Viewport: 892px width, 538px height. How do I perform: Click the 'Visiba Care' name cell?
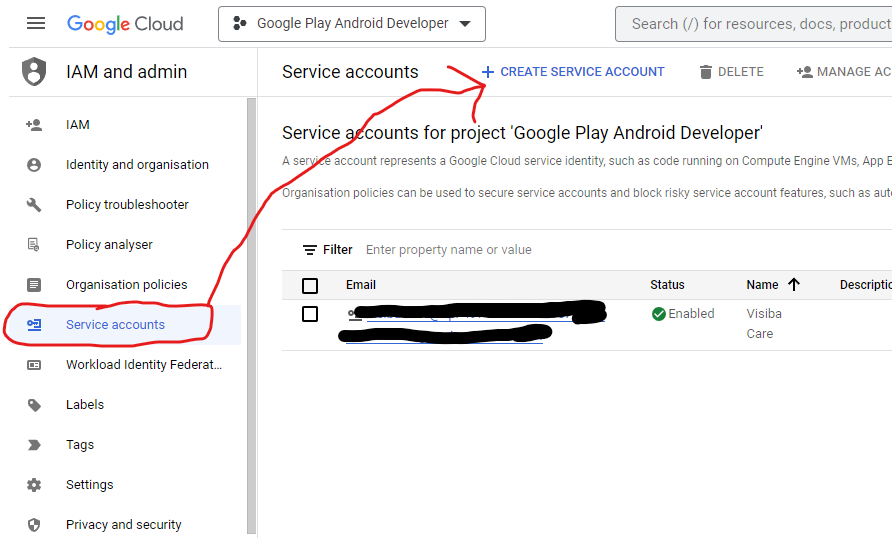tap(764, 324)
